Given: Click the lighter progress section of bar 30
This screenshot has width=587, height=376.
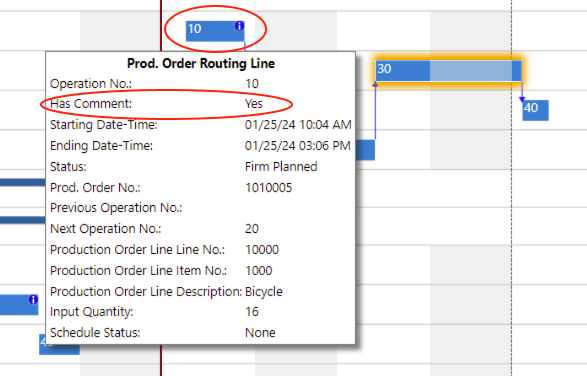Looking at the screenshot, I should [471, 70].
